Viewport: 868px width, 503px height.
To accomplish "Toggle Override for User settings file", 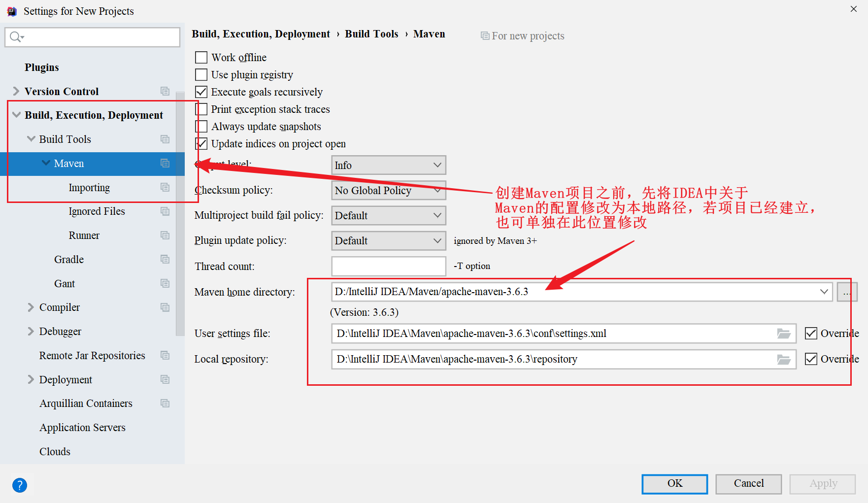I will pos(811,334).
